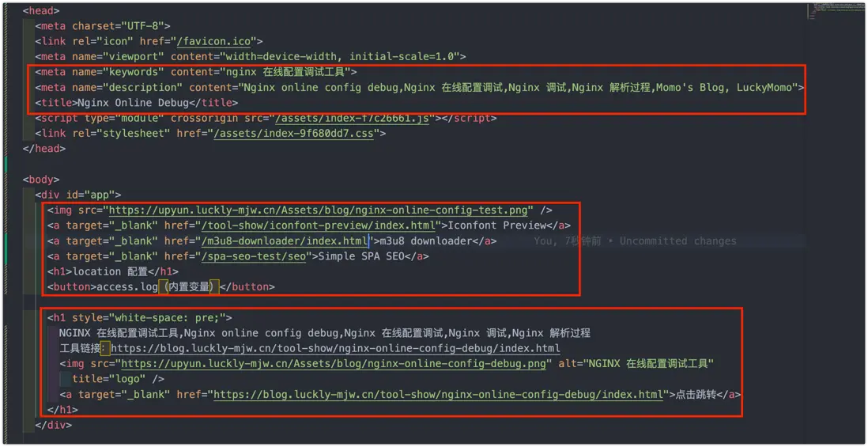
Task: Click the 工具链接 blog.luckly-mjw.cn URL
Action: click(x=335, y=348)
